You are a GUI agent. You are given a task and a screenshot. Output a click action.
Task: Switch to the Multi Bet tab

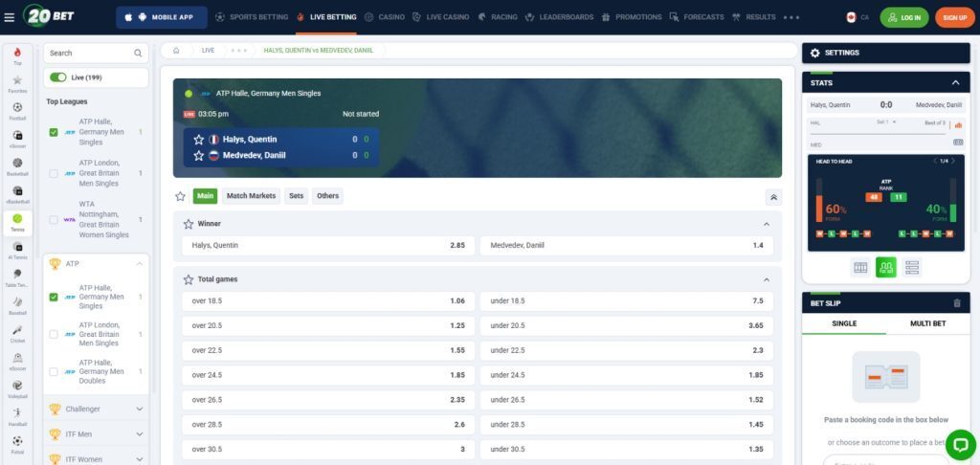[927, 323]
